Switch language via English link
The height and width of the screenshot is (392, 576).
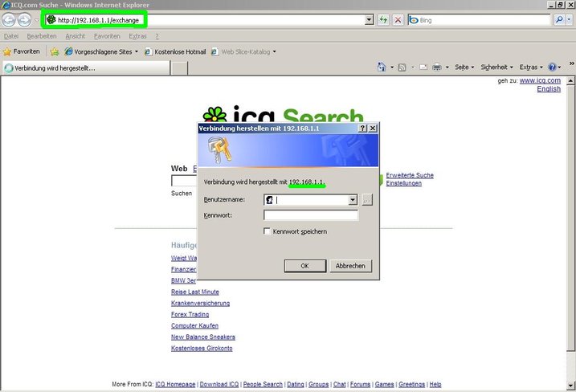(x=549, y=89)
